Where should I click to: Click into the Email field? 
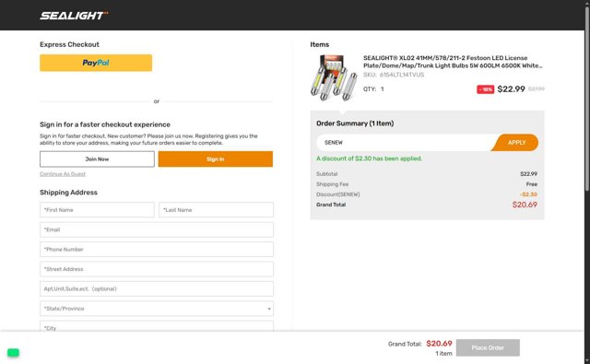(x=157, y=229)
